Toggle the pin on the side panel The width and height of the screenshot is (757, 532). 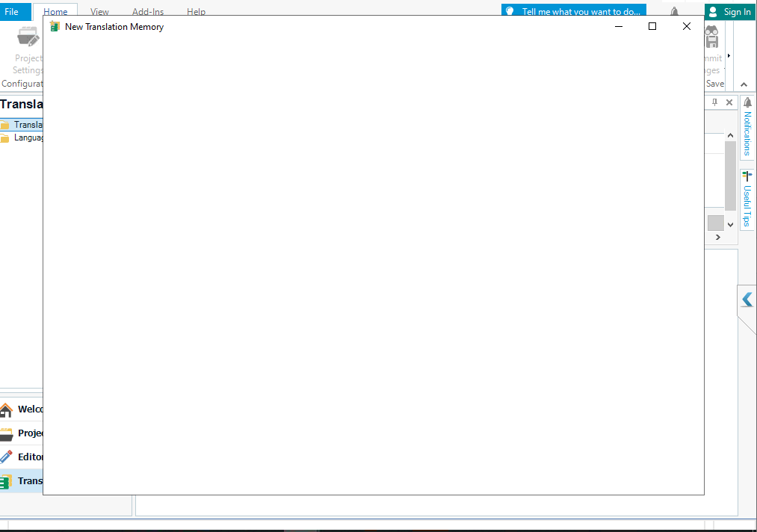click(x=714, y=102)
